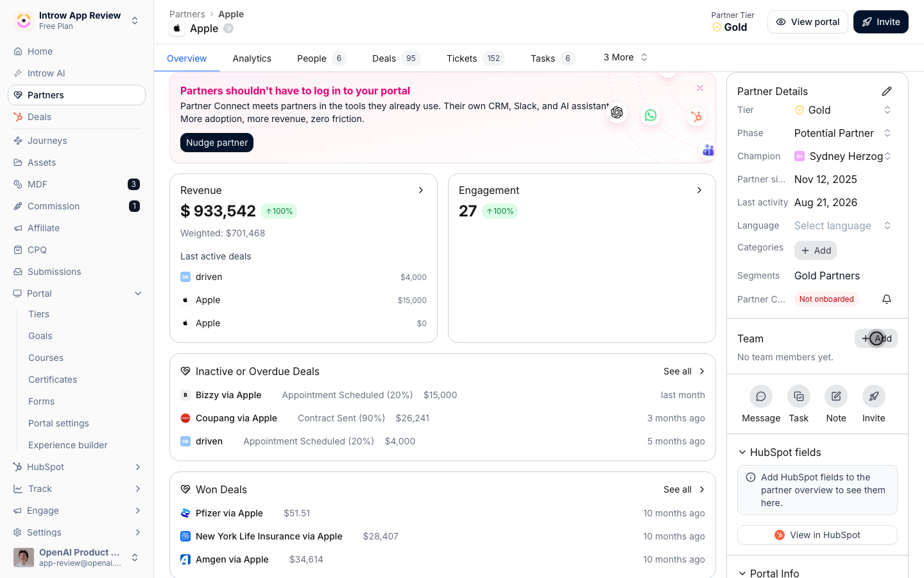The image size is (924, 578).
Task: Switch to the Analytics tab
Action: click(252, 58)
